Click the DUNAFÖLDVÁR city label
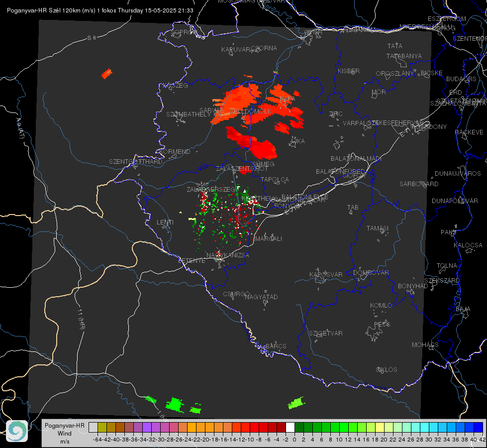This screenshot has height=448, width=487. [455, 201]
